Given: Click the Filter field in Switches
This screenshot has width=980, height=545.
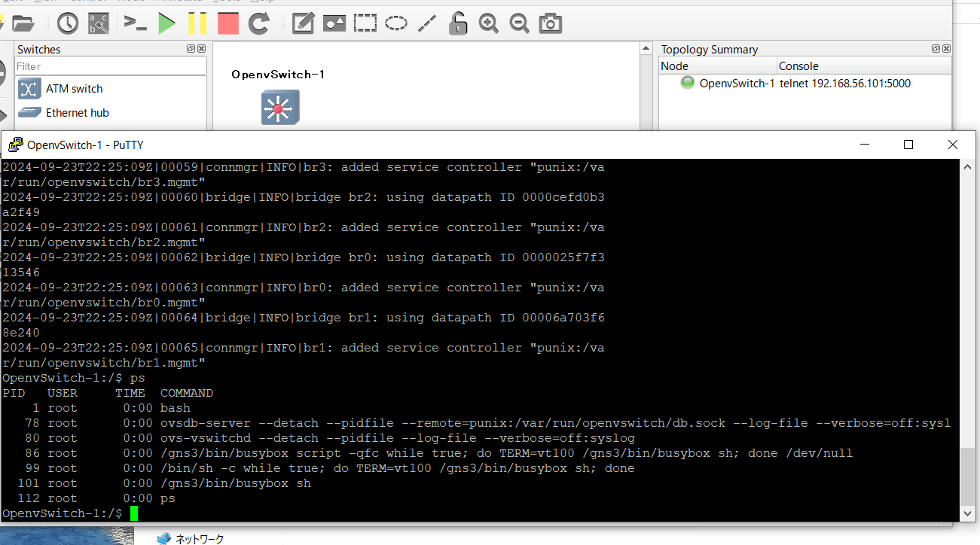Looking at the screenshot, I should click(x=110, y=66).
